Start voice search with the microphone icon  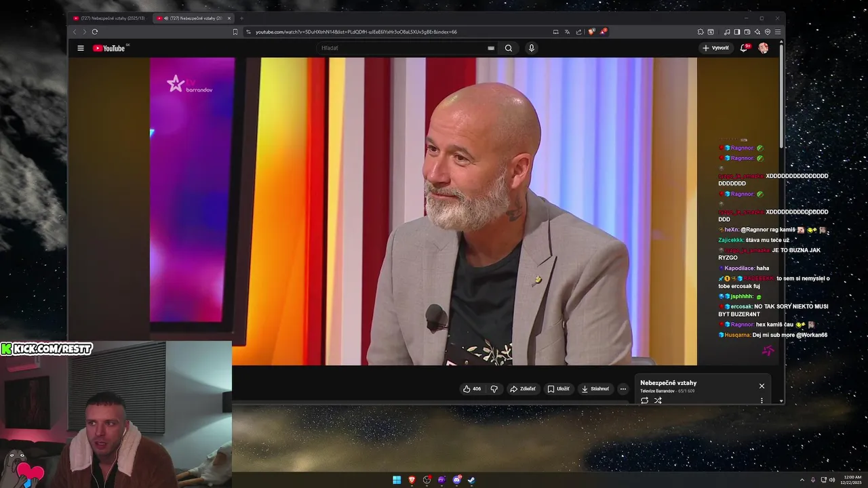tap(532, 48)
